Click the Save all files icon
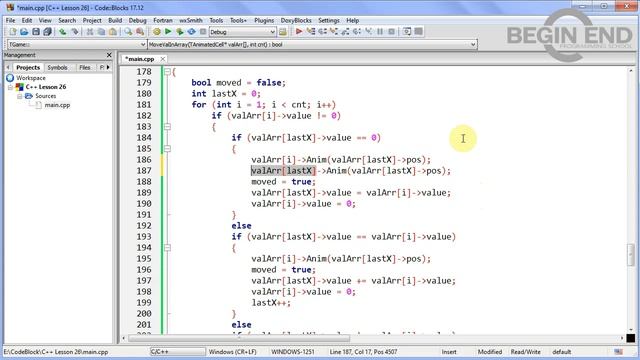640x360 pixels. [47, 31]
